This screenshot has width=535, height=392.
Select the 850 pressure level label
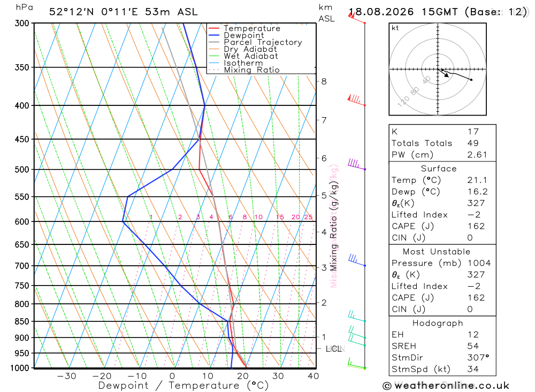(22, 321)
